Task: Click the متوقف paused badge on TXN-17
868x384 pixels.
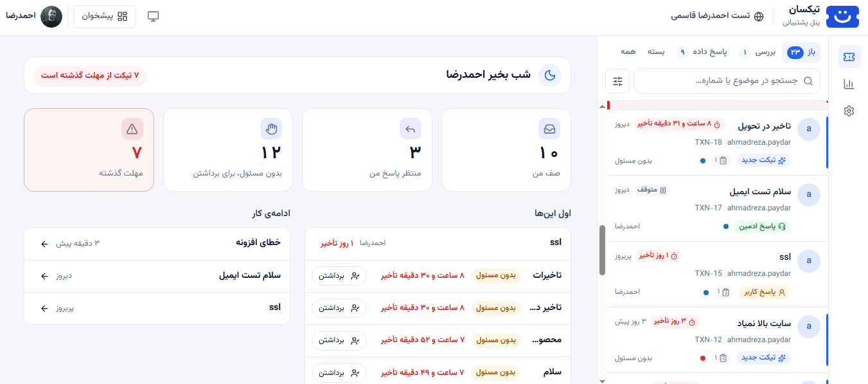Action: coord(653,190)
